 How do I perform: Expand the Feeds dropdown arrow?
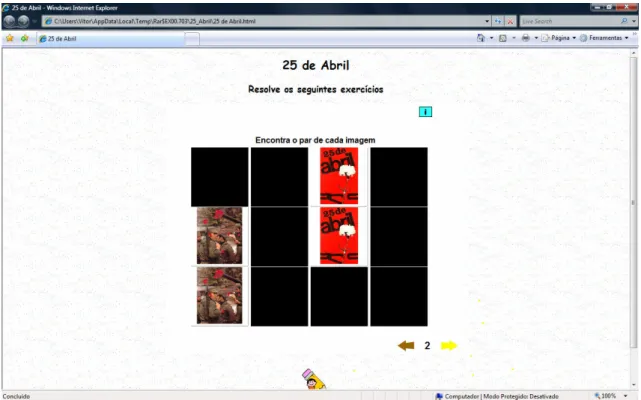tap(514, 38)
